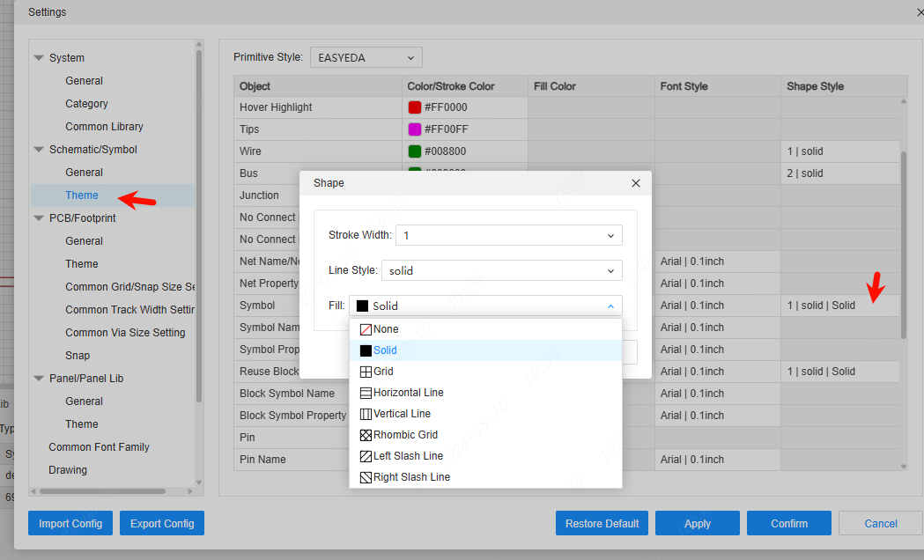
Task: Click the Hover Highlight red color swatch
Action: coord(414,107)
